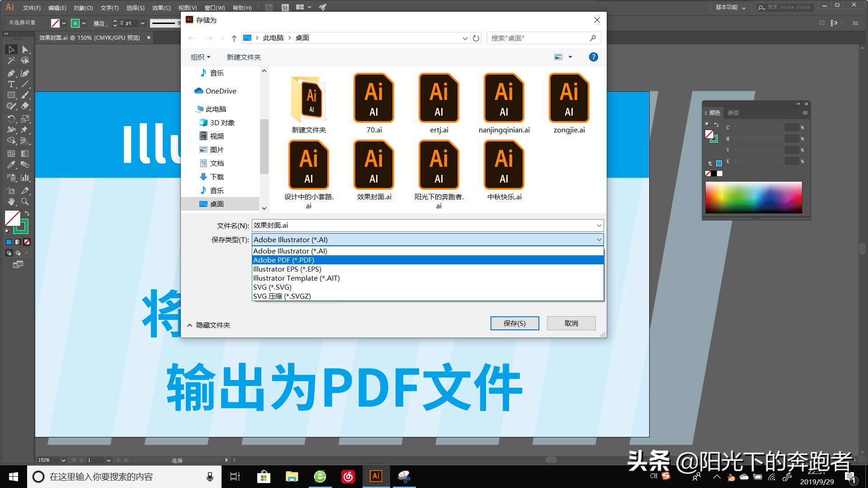Viewport: 868px width, 488px height.
Task: Open the 文件名 filename history dropdown
Action: coord(599,225)
